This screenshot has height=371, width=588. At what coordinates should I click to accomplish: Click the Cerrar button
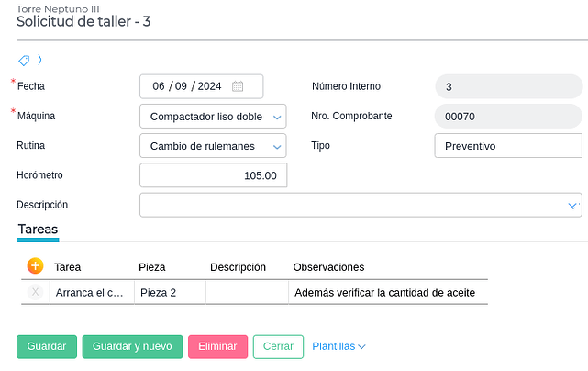pos(278,346)
